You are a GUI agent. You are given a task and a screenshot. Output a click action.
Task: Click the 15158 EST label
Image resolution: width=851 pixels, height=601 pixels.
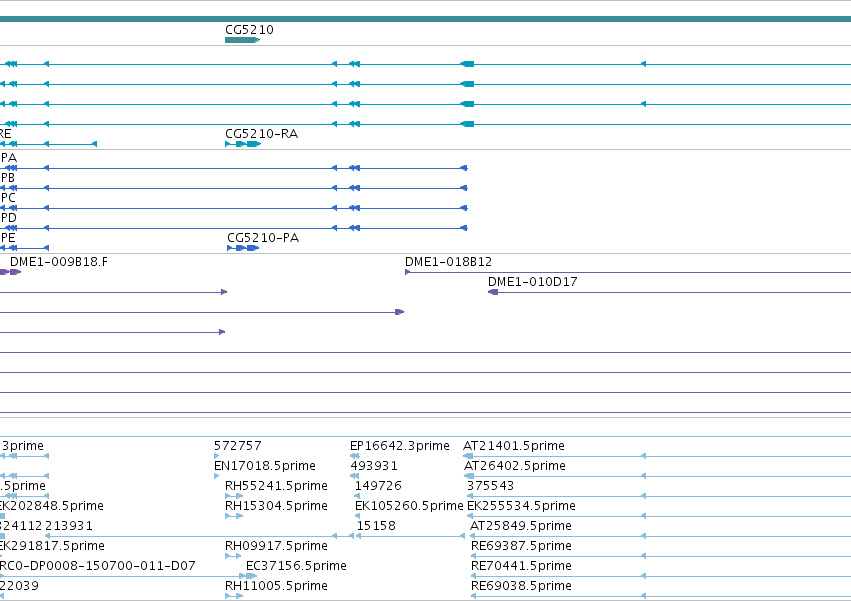pos(376,526)
